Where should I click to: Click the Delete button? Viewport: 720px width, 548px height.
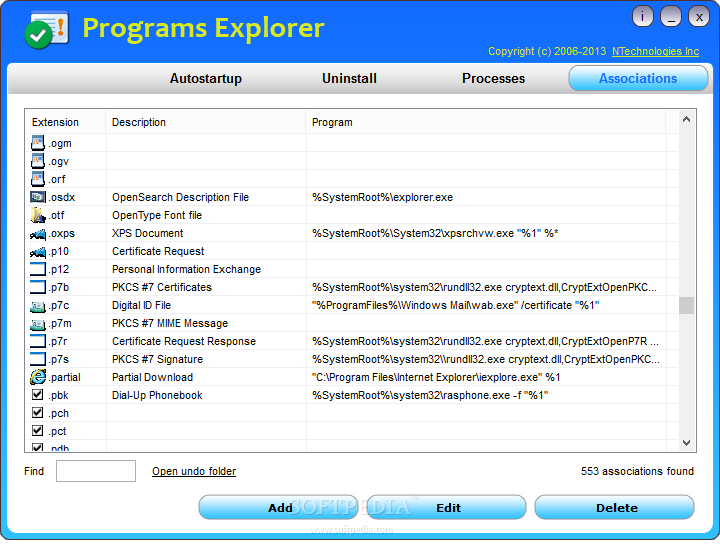(x=614, y=508)
